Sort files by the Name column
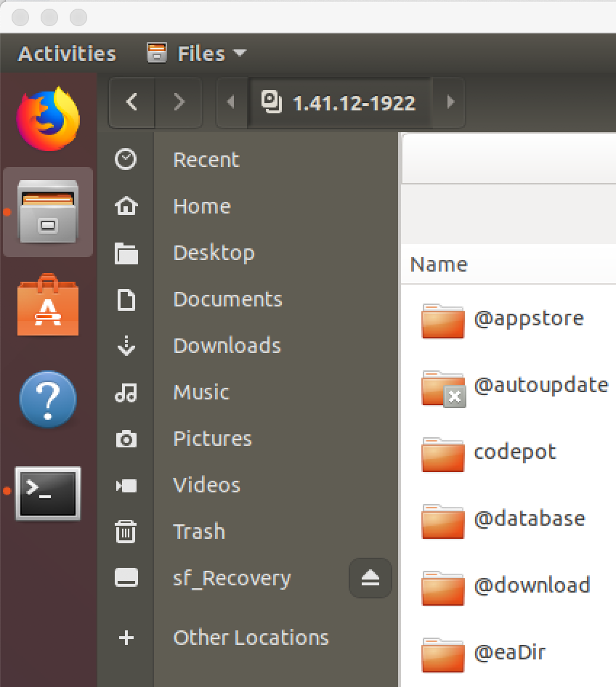This screenshot has height=687, width=616. tap(439, 264)
